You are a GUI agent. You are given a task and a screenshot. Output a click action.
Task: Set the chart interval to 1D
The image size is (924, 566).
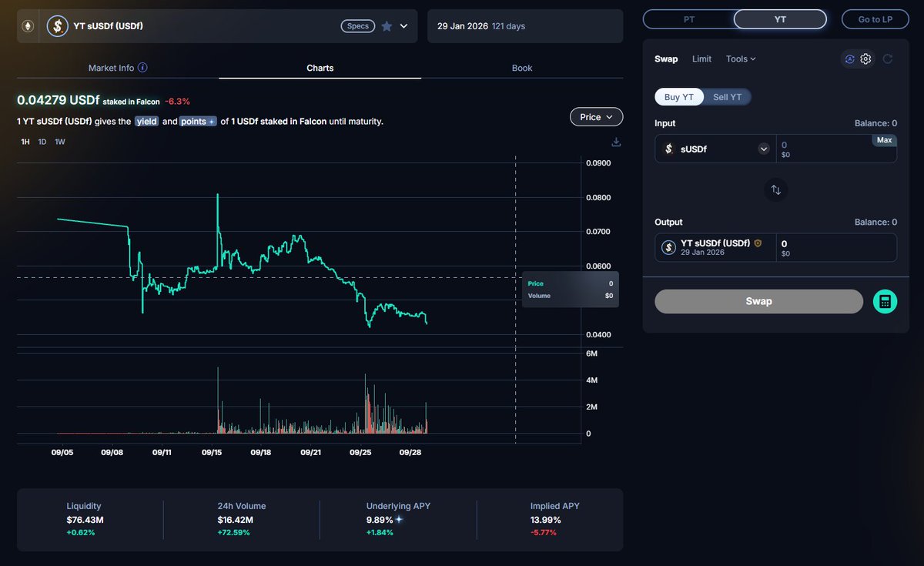pos(42,142)
